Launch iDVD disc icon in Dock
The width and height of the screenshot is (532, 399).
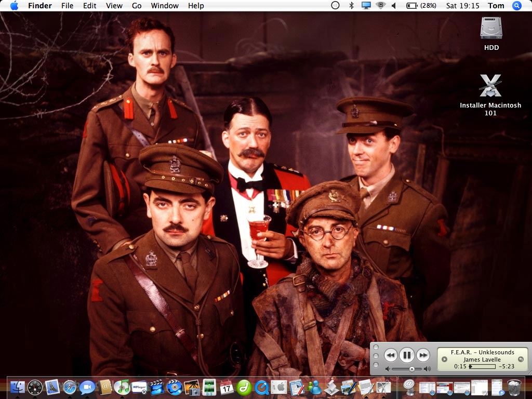coord(175,387)
